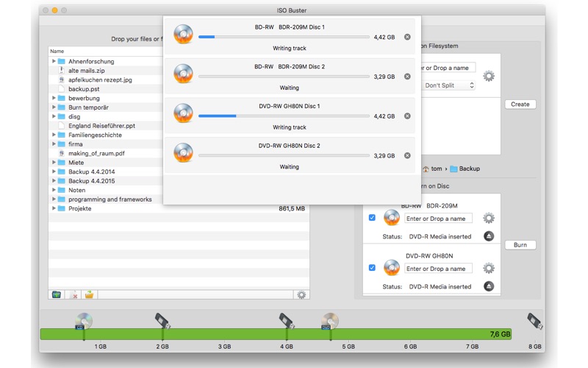The image size is (588, 368).
Task: Click the burning disc icon for GH80N Disc 1
Action: tap(183, 113)
